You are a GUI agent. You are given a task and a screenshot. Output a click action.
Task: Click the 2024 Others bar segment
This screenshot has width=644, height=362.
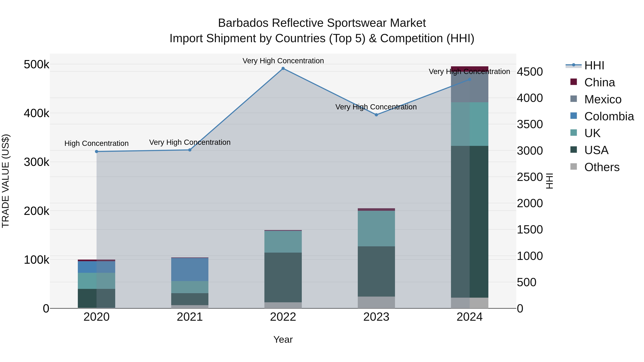[470, 303]
